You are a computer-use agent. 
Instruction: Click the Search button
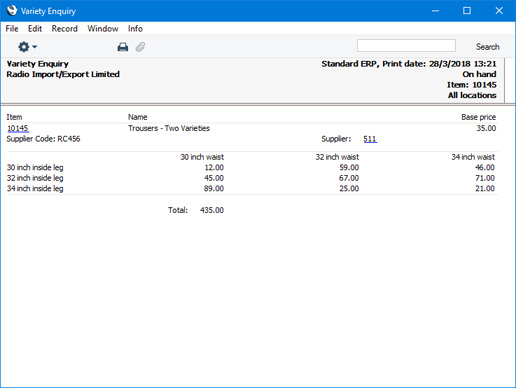point(488,47)
